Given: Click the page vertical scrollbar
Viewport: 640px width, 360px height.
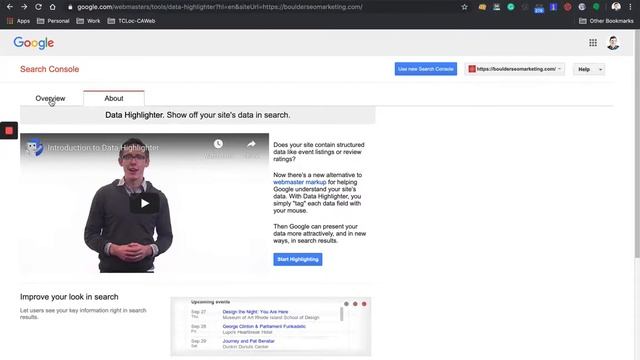Looking at the screenshot, I should [637, 143].
